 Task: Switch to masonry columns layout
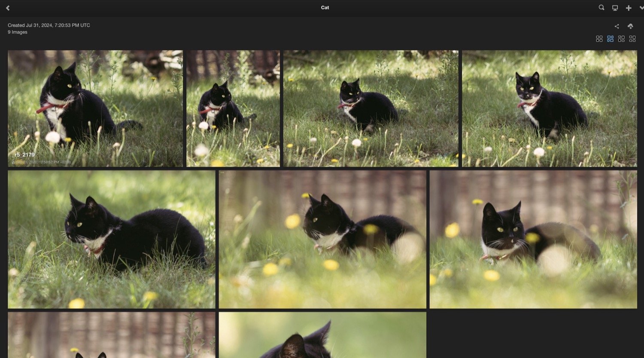pos(621,39)
